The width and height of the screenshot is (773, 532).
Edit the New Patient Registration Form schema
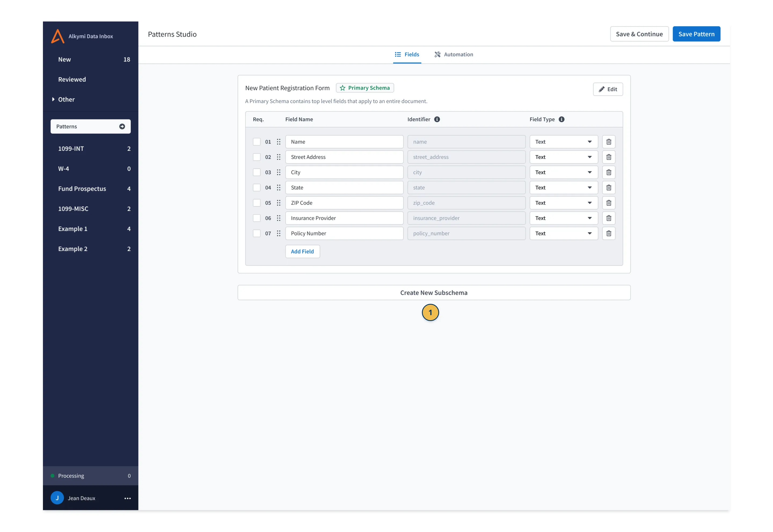pos(608,89)
